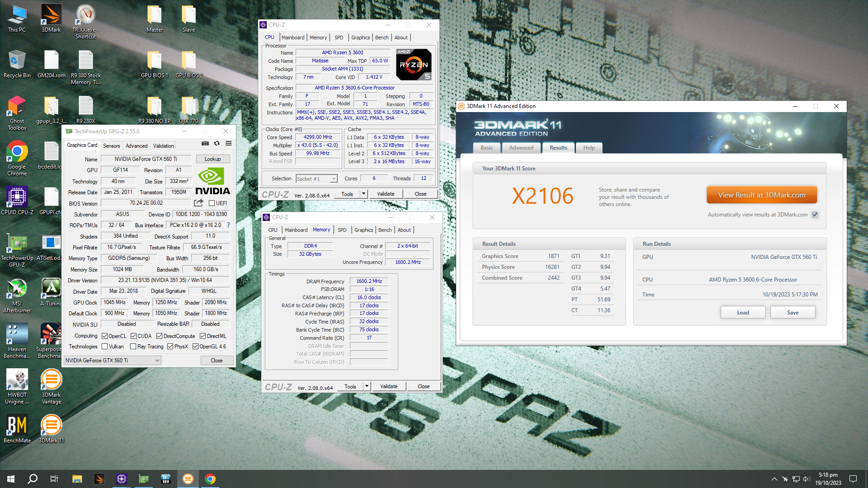Open notification center icon
This screenshot has height=488, width=868.
point(853,479)
